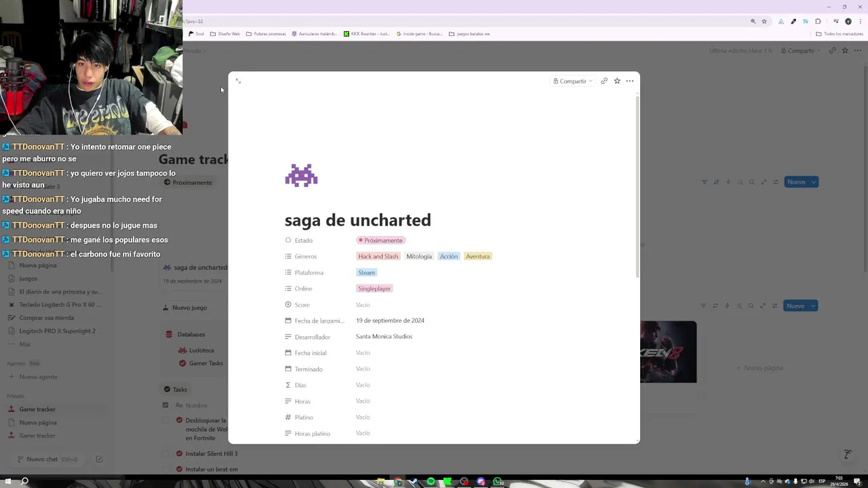Open the saga de uncharted page in full view
This screenshot has height=488, width=868.
click(238, 81)
